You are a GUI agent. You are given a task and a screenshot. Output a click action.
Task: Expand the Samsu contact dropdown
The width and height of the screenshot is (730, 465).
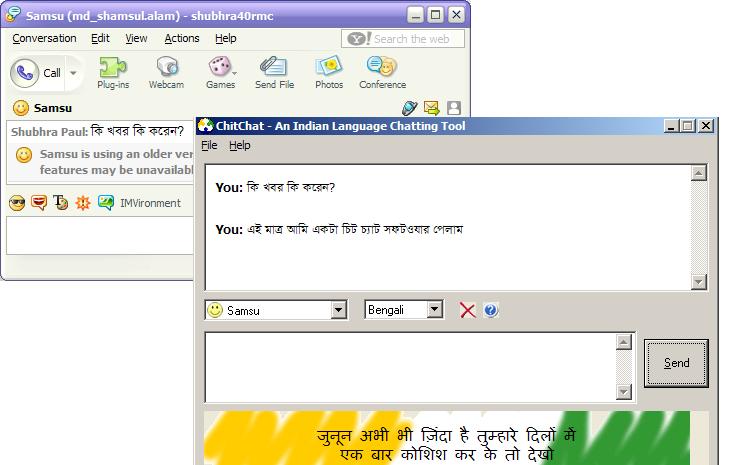pos(339,310)
